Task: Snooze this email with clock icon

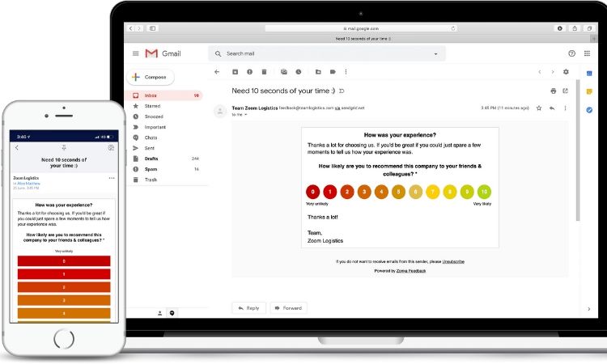Action: point(299,72)
